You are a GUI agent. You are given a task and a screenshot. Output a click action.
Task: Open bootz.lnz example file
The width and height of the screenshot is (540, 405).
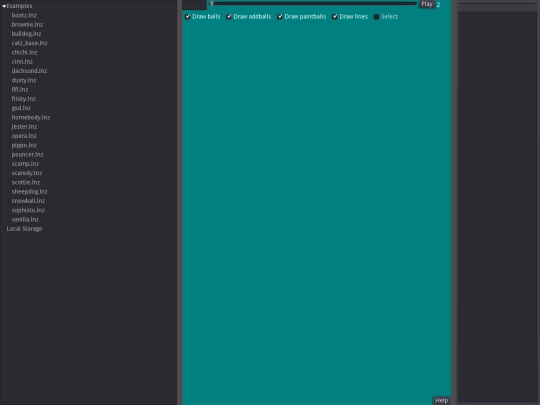[24, 15]
